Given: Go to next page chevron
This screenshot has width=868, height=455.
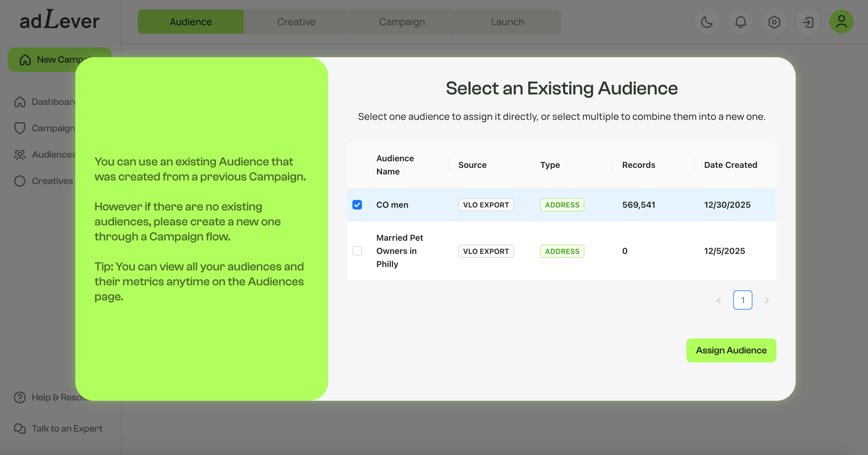Looking at the screenshot, I should tap(767, 301).
